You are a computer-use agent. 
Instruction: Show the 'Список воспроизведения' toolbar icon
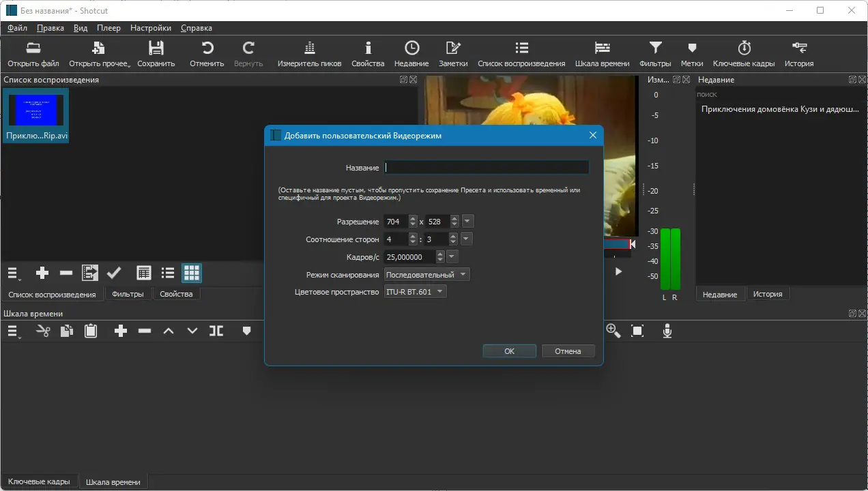[521, 48]
